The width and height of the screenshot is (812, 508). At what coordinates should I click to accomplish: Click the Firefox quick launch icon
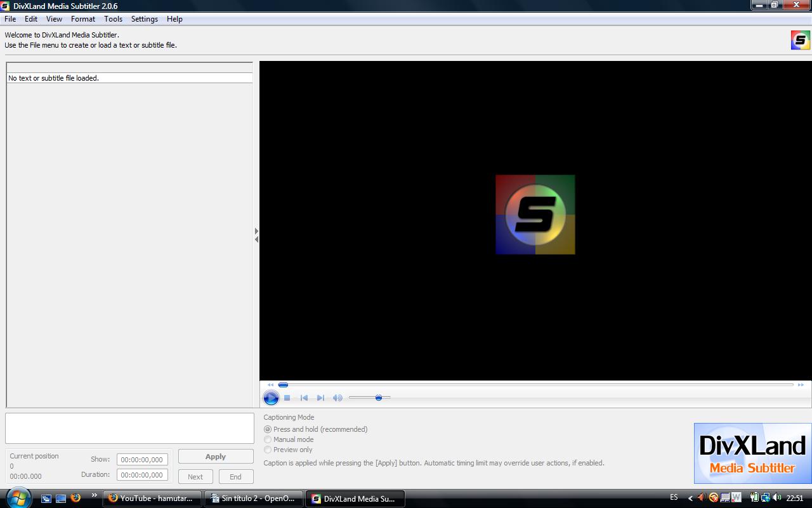[x=75, y=498]
